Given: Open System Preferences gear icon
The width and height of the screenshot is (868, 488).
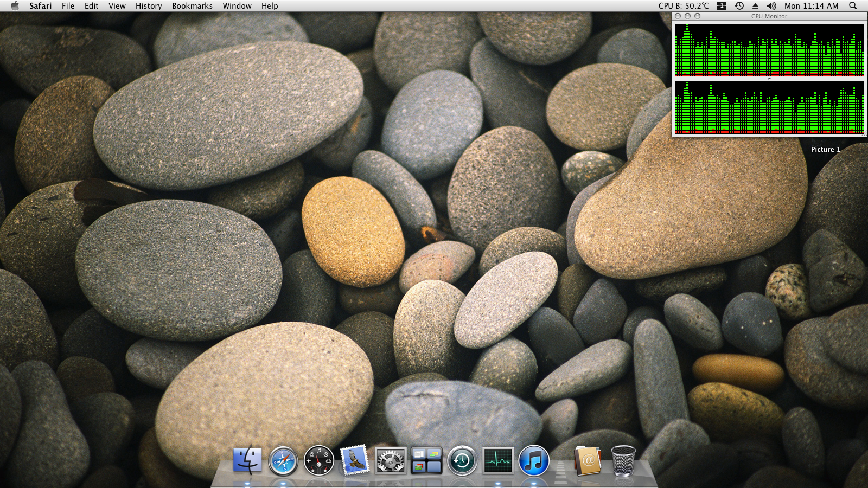Looking at the screenshot, I should pyautogui.click(x=391, y=461).
